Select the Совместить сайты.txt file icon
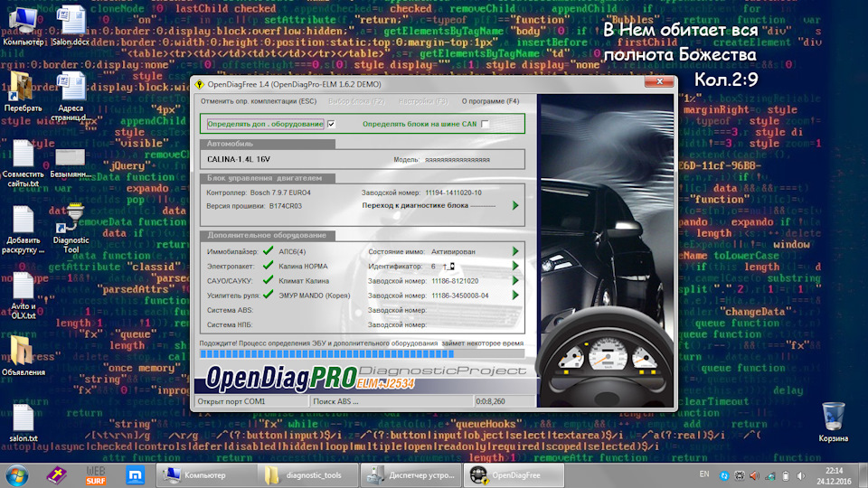This screenshot has height=488, width=868. (x=23, y=163)
